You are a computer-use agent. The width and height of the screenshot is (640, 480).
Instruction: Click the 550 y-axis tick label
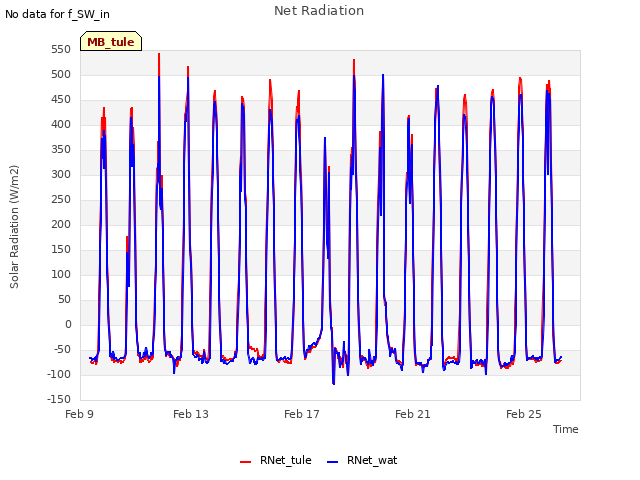pyautogui.click(x=61, y=50)
